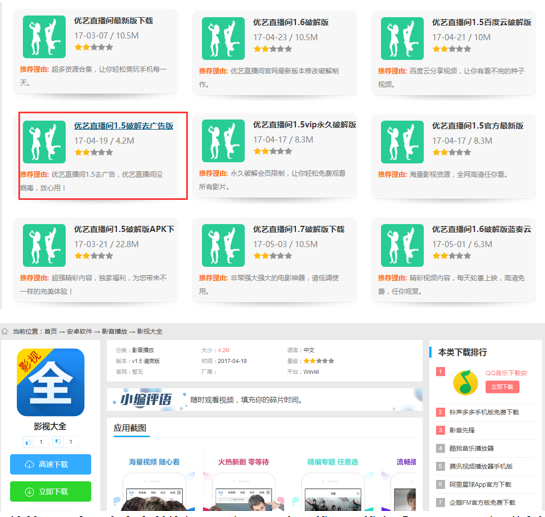Click the QQ音乐 yellow music note icon
Image resolution: width=545 pixels, height=517 pixels.
(465, 382)
